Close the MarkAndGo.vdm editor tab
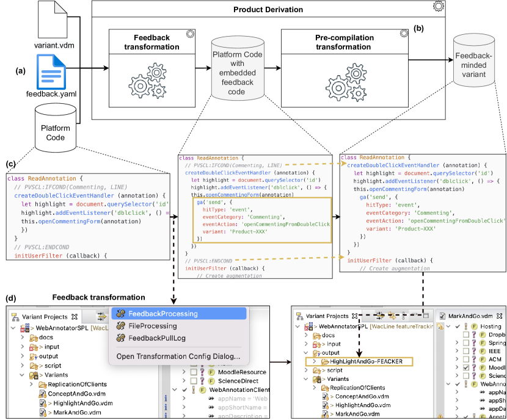 coord(500,316)
